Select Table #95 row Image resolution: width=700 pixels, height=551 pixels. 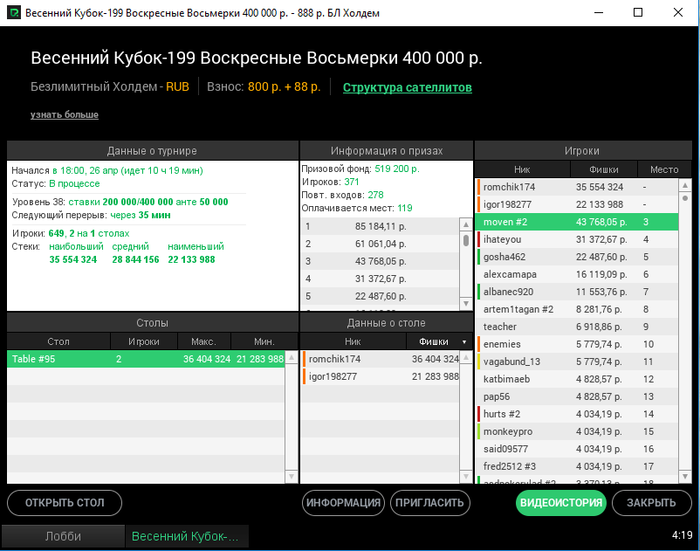[x=146, y=359]
